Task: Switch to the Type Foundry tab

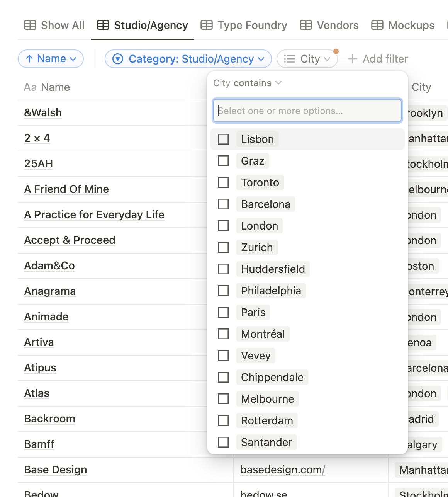Action: point(244,26)
